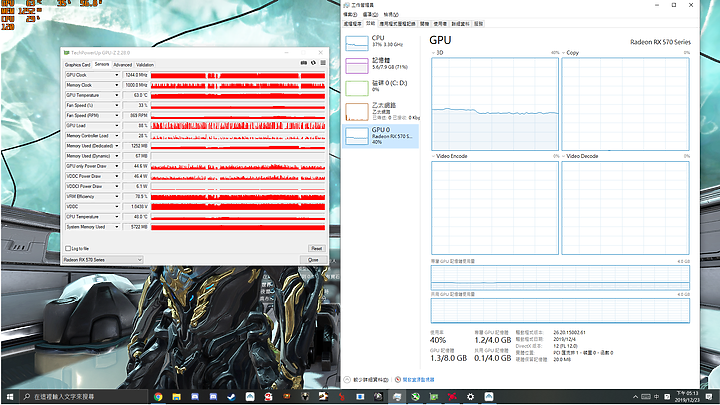Open the 應用程式歷程記錄 tab in Task Manager
Image resolution: width=720 pixels, height=405 pixels.
pos(397,23)
